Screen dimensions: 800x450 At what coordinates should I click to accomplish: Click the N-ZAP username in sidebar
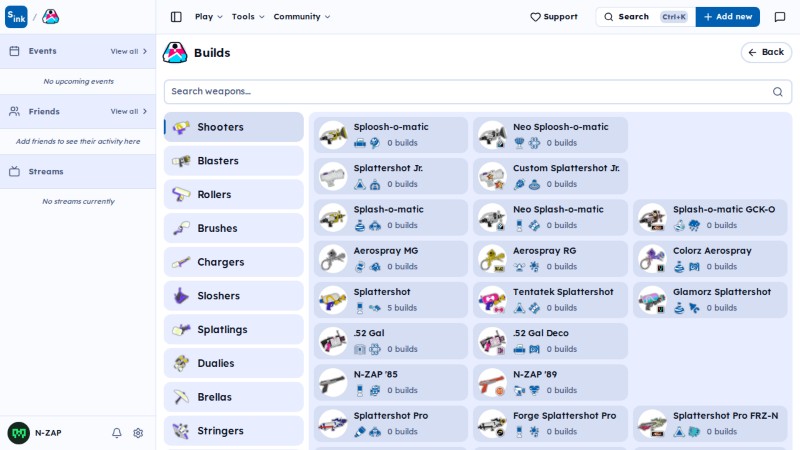point(48,433)
